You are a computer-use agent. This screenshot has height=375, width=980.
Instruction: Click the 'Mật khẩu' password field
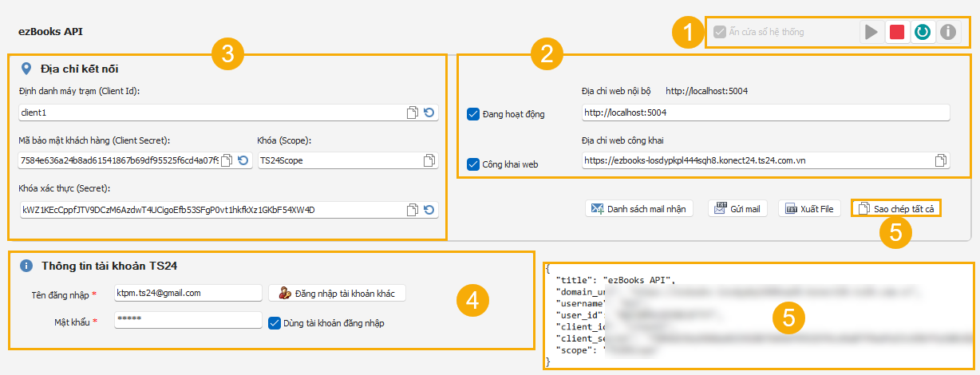(188, 320)
